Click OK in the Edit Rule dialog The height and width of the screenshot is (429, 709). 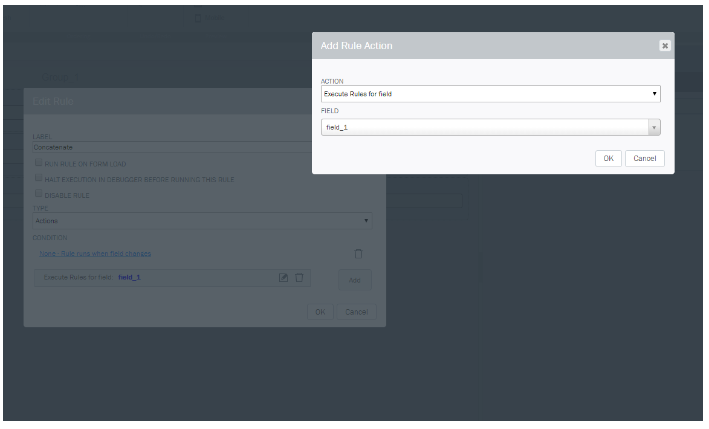(320, 312)
